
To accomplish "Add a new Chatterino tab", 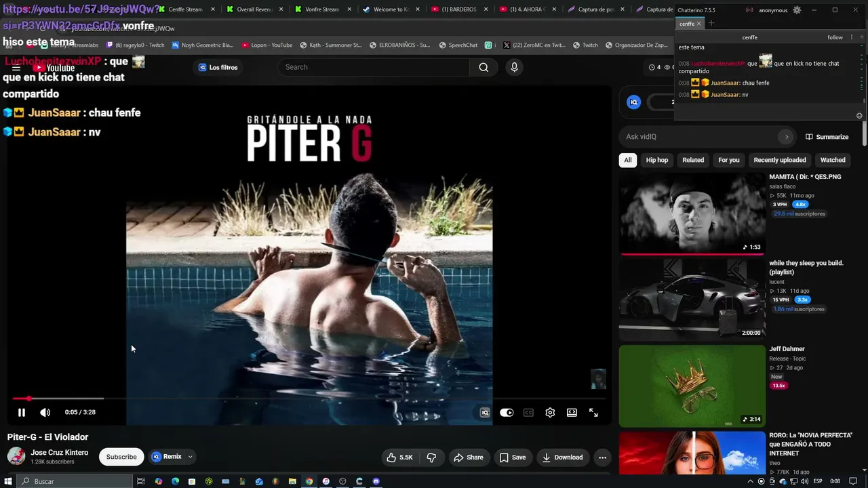I will [711, 23].
